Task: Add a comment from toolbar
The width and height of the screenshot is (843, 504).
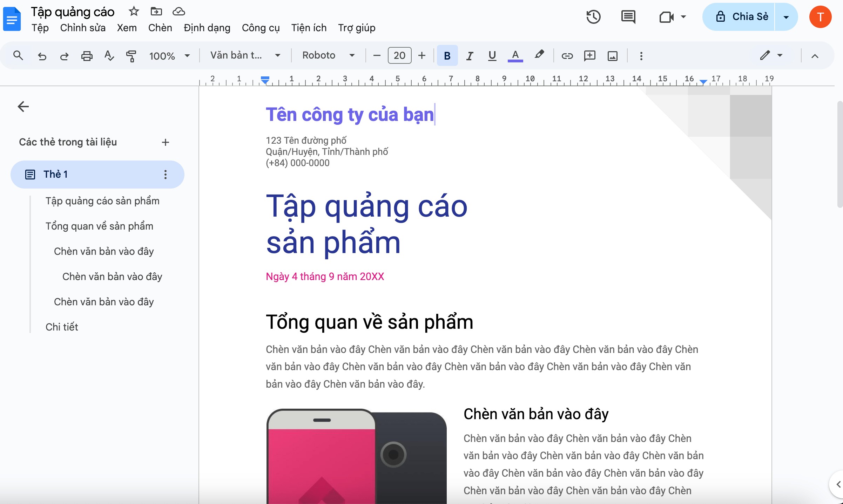Action: [x=590, y=56]
